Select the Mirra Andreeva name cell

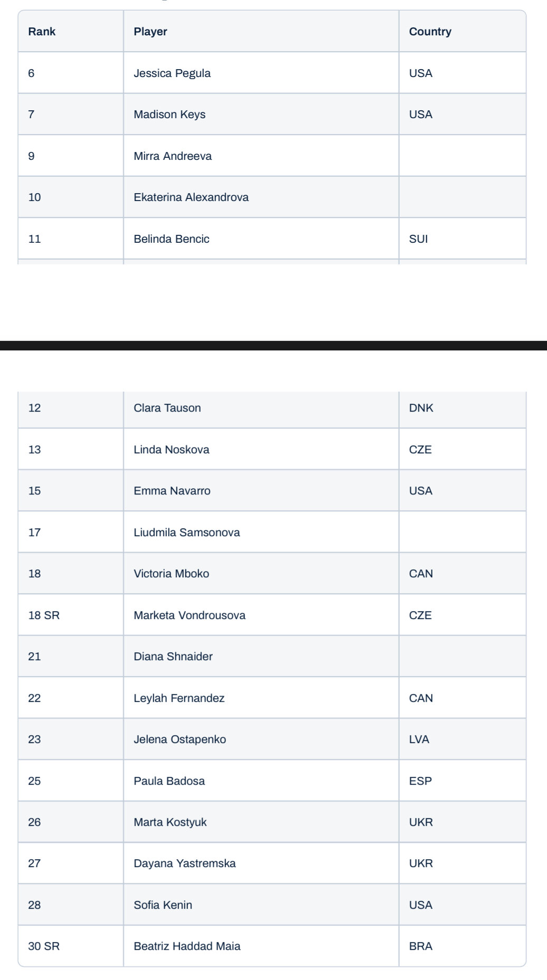coord(173,156)
